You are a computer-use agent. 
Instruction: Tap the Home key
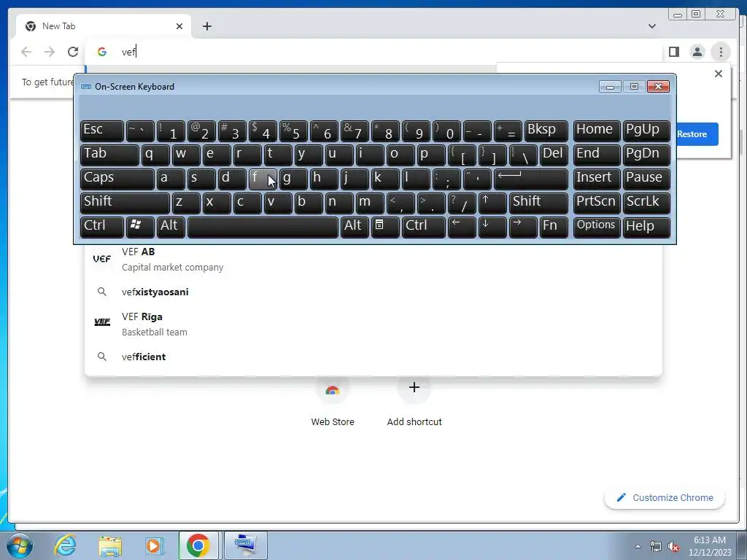[x=597, y=131]
